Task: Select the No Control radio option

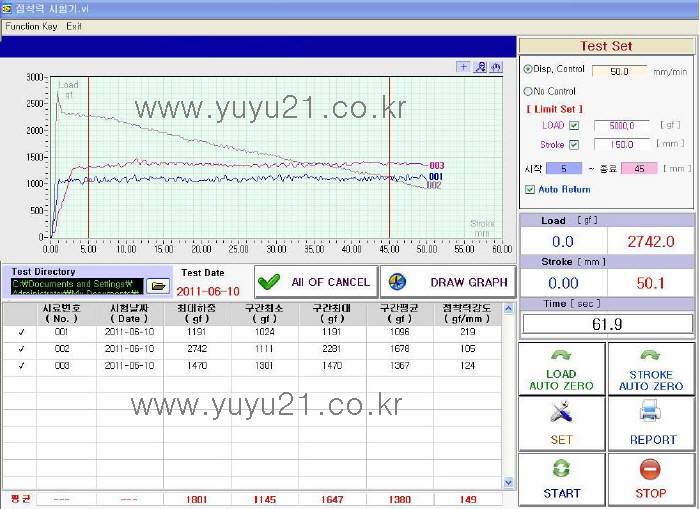Action: tap(529, 91)
